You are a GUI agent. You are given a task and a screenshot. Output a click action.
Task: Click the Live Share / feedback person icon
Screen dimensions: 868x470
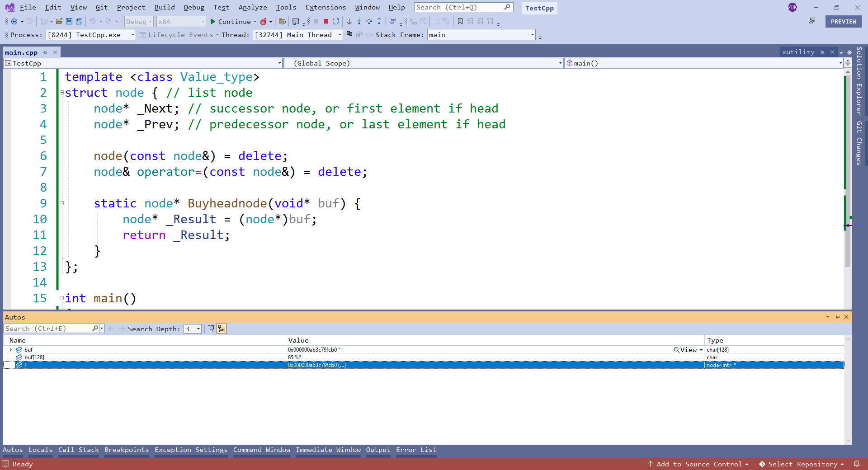(812, 21)
